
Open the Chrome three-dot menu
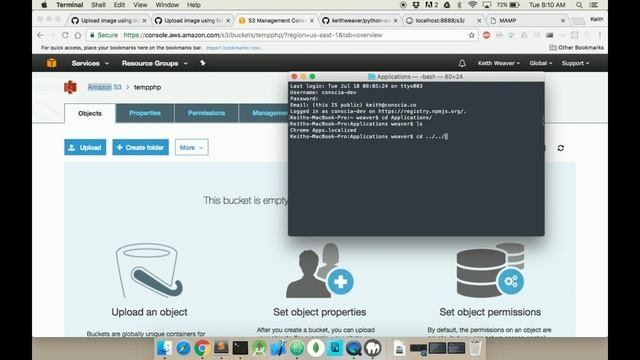point(600,35)
